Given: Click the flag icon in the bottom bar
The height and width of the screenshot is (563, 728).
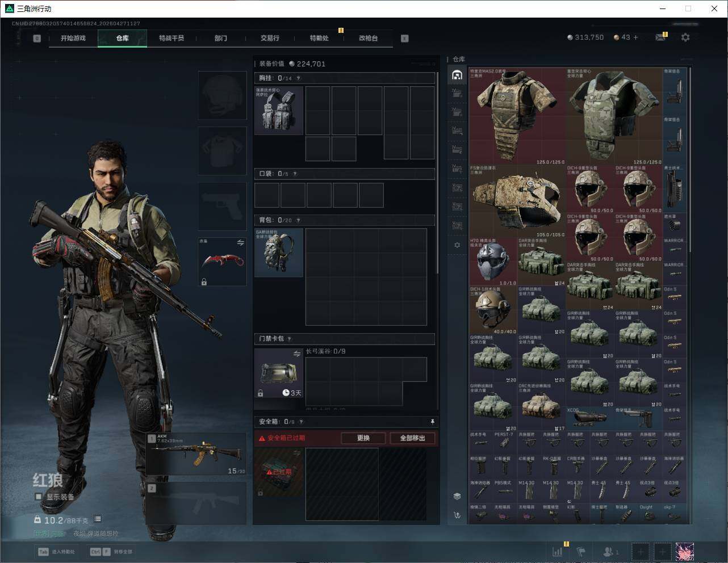Looking at the screenshot, I should coord(581,551).
